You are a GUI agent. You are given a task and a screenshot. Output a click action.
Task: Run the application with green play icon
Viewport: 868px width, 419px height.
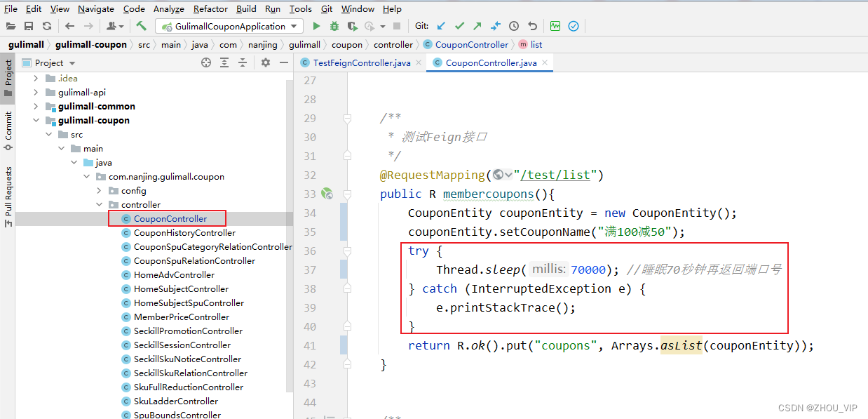point(316,26)
